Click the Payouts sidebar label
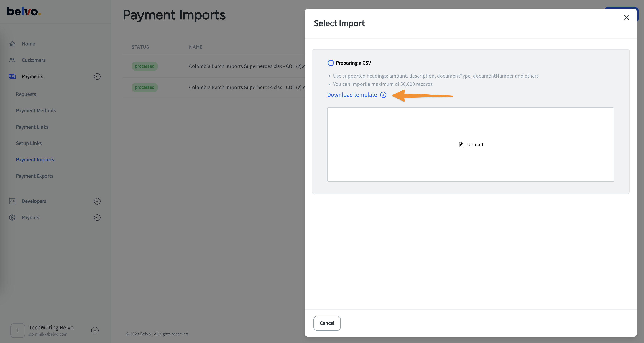The width and height of the screenshot is (644, 343). click(x=30, y=217)
